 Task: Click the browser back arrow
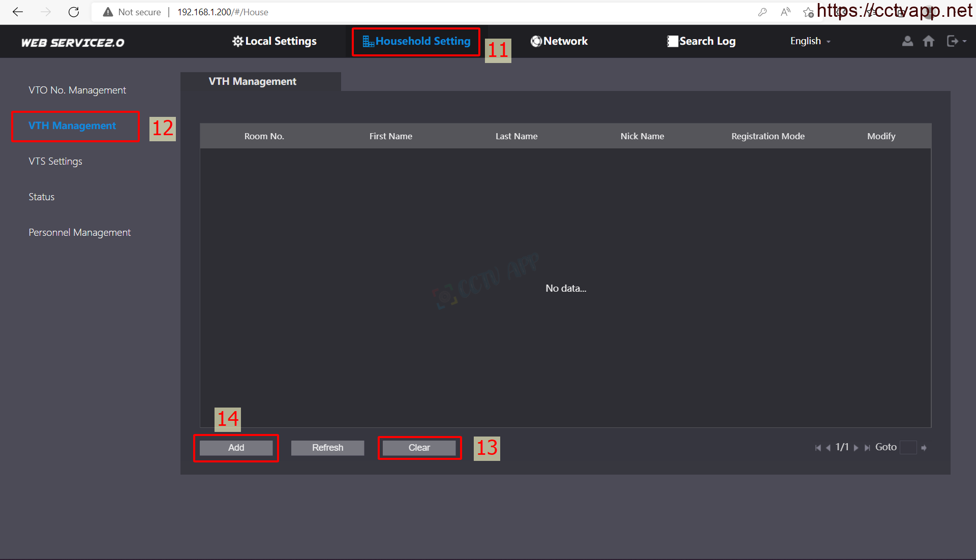click(x=18, y=12)
